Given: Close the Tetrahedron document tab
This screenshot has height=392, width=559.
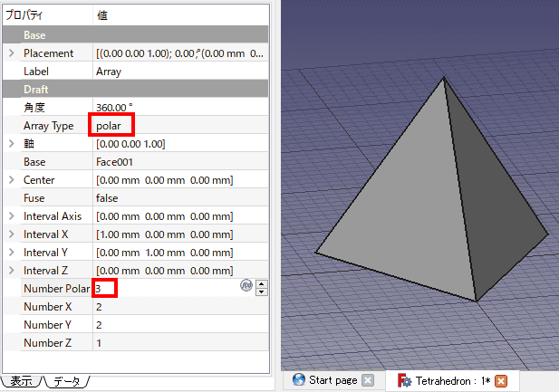Looking at the screenshot, I should 501,381.
